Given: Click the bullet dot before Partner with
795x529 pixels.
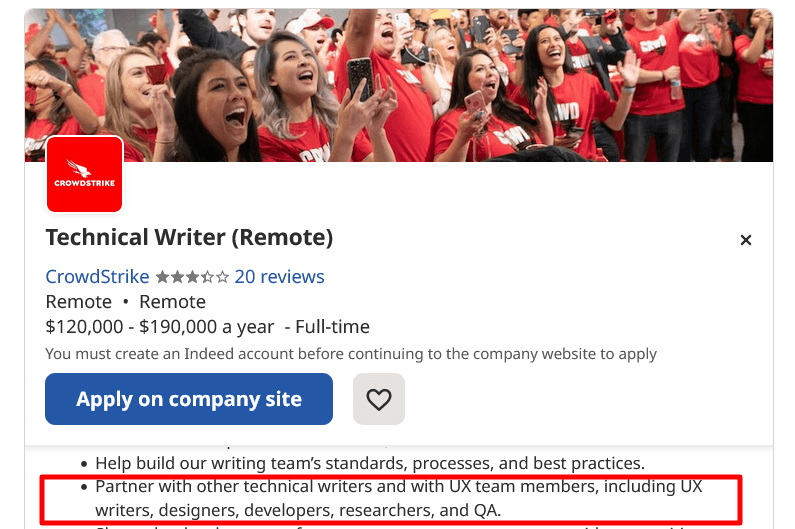Looking at the screenshot, I should [x=84, y=488].
